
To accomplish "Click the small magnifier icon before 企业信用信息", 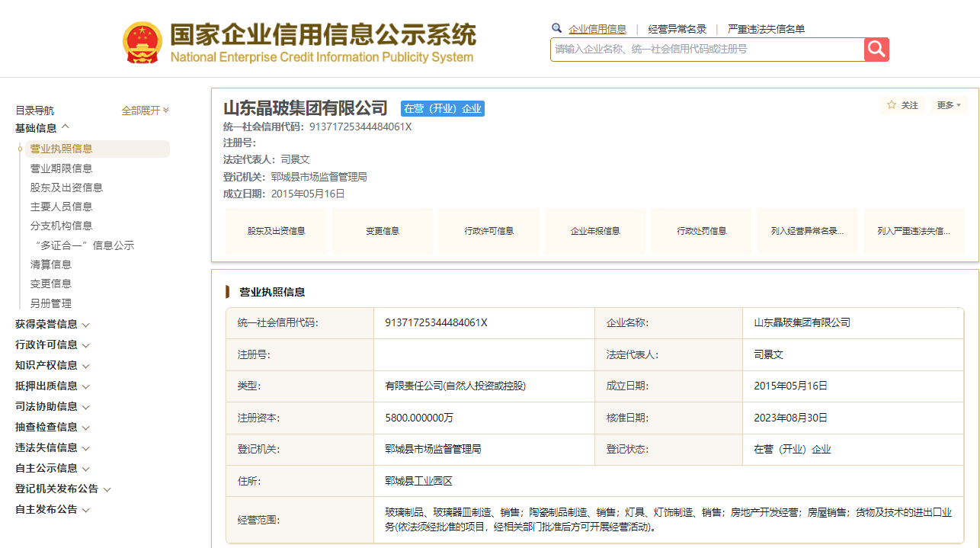I will click(557, 28).
